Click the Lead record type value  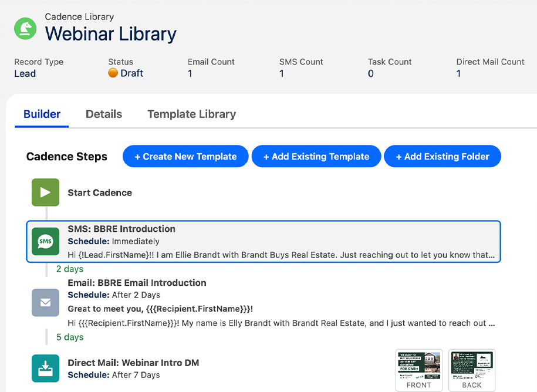pyautogui.click(x=25, y=73)
